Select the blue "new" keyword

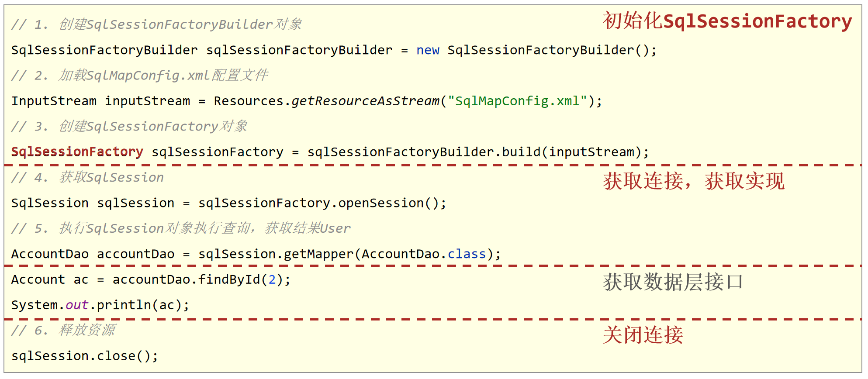(x=428, y=50)
